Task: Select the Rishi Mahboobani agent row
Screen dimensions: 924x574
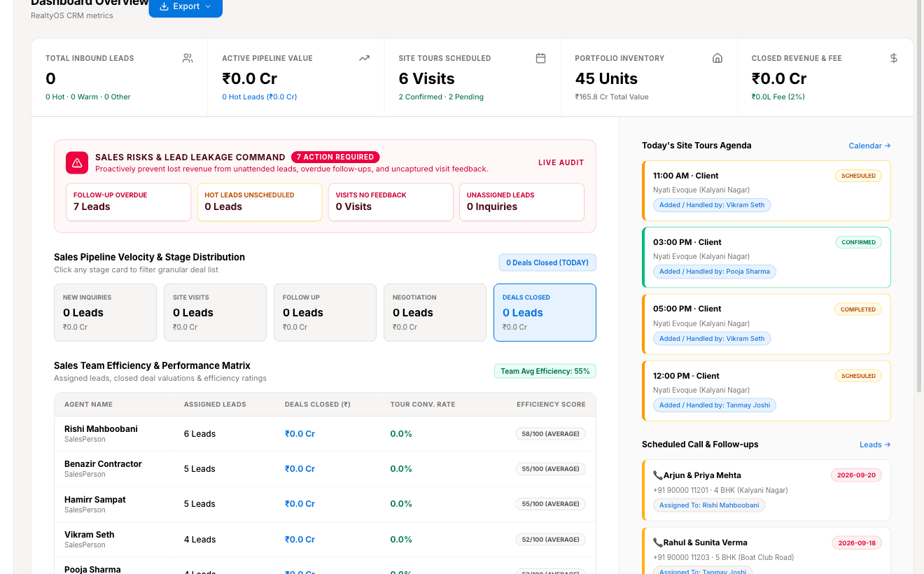Action: 325,434
